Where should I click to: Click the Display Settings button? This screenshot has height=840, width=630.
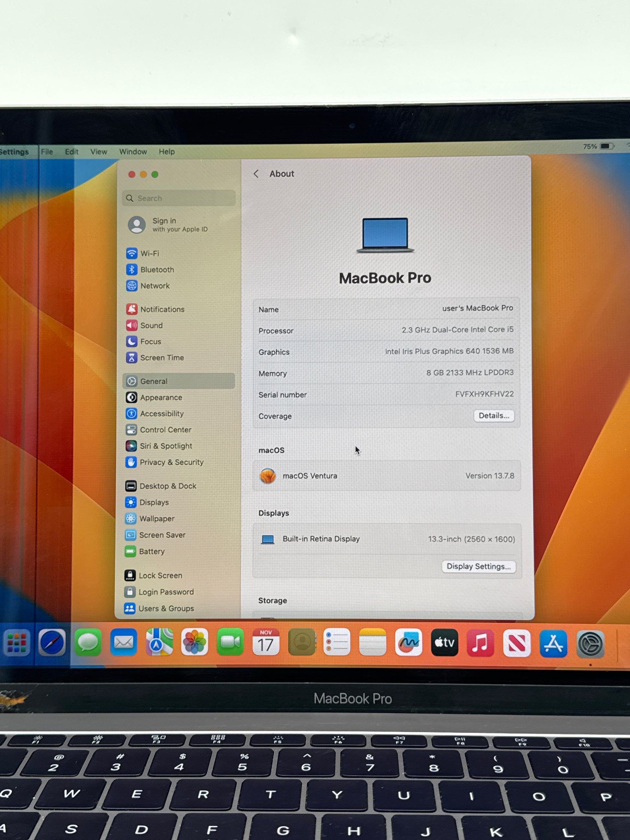pos(478,566)
